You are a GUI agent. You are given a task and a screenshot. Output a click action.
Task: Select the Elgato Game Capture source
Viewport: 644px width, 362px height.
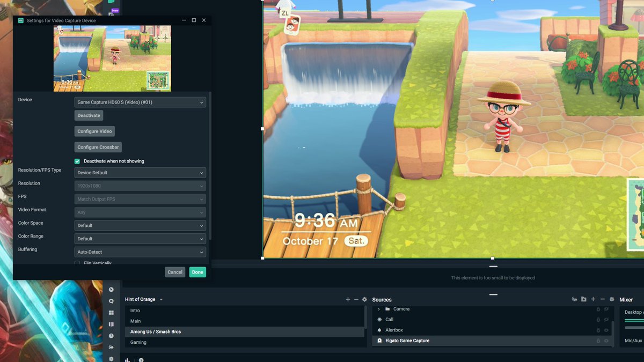coord(492,341)
